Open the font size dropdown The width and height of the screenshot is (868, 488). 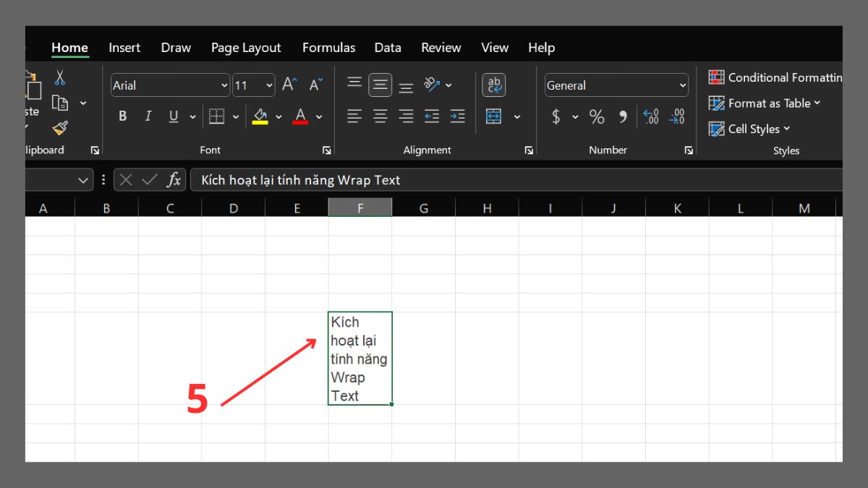[x=270, y=85]
